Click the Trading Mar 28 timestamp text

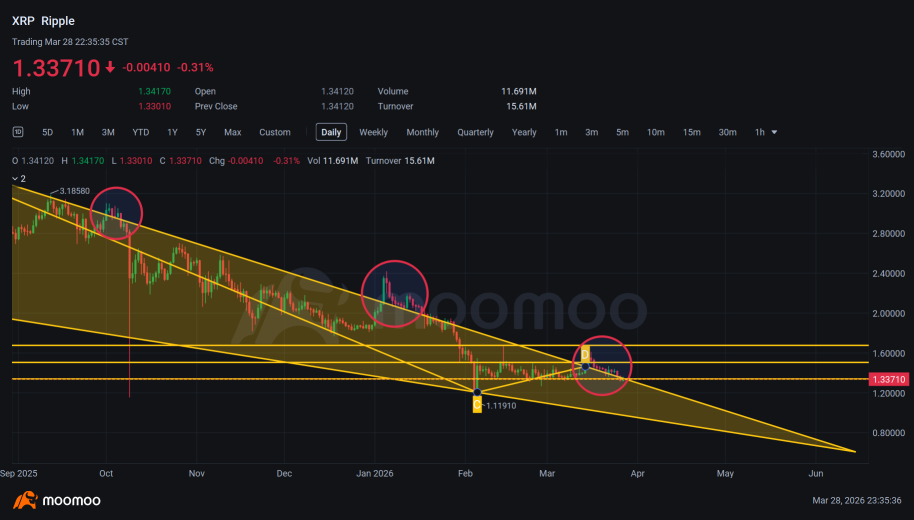[70, 42]
